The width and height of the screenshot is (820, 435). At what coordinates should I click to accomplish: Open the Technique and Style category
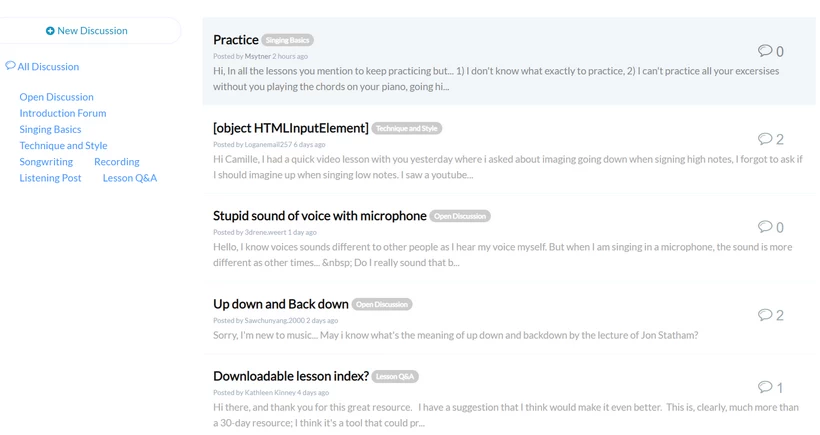pos(63,145)
